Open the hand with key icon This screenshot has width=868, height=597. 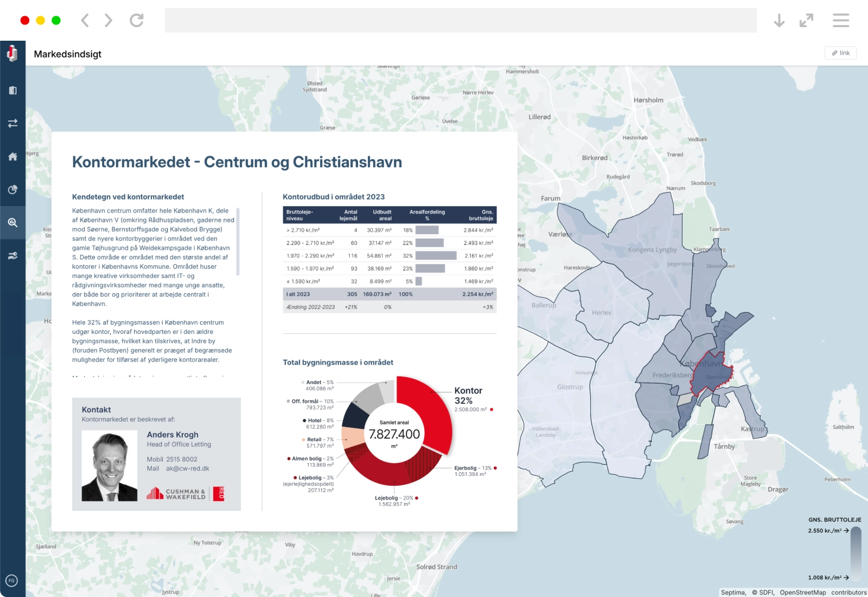(12, 256)
